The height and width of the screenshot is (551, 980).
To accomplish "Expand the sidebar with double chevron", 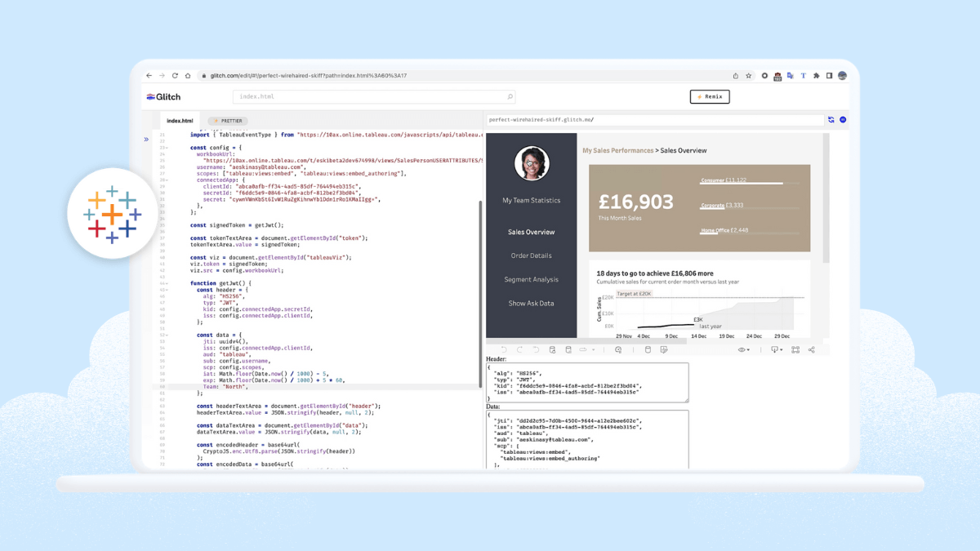I will tap(146, 140).
